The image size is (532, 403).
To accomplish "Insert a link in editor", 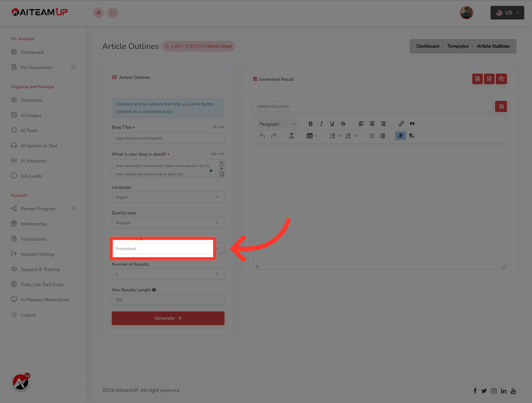I will tap(401, 124).
